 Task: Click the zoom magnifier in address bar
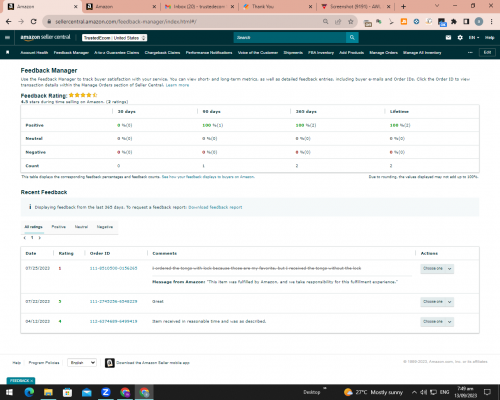326,22
